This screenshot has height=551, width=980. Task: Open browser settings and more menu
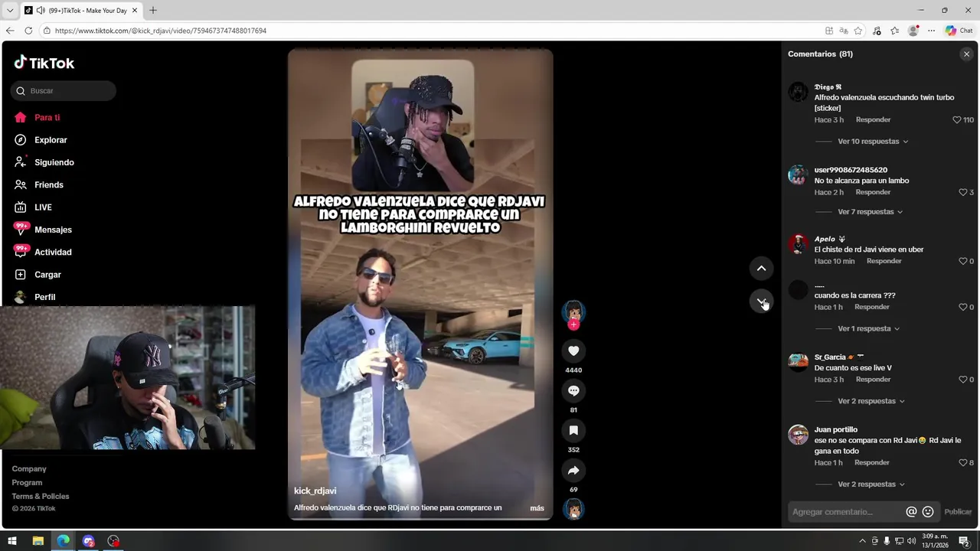click(931, 31)
